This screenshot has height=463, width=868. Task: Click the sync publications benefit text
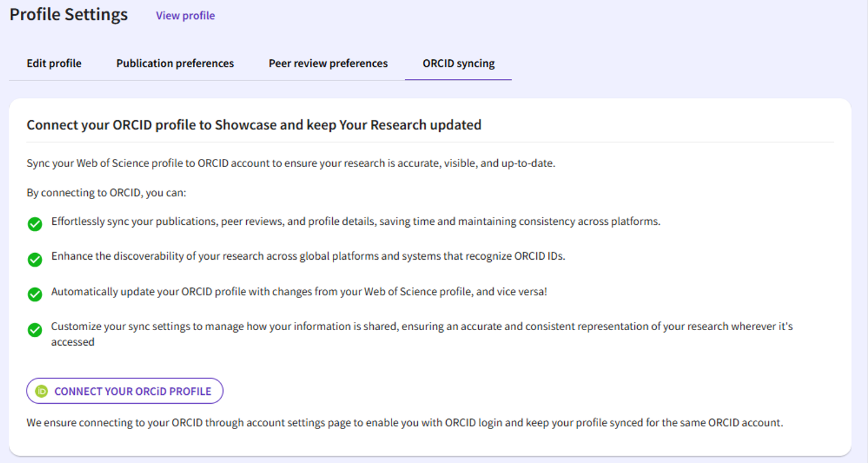pyautogui.click(x=356, y=221)
